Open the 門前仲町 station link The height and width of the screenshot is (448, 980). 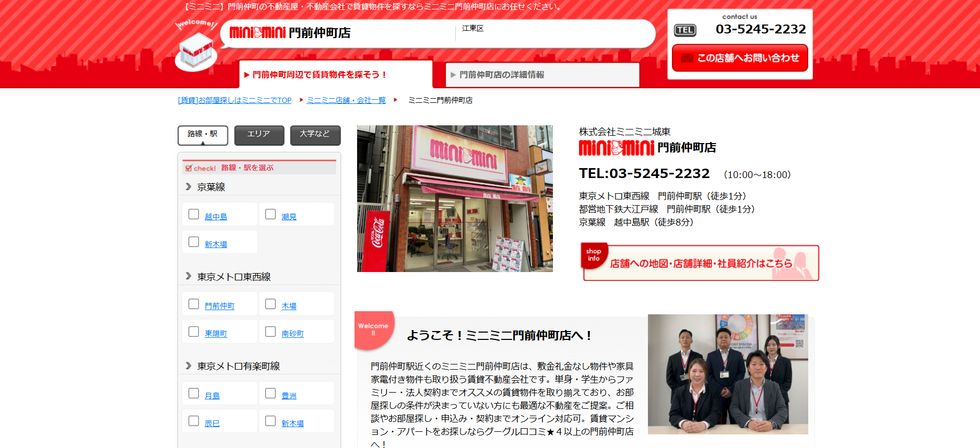point(219,306)
